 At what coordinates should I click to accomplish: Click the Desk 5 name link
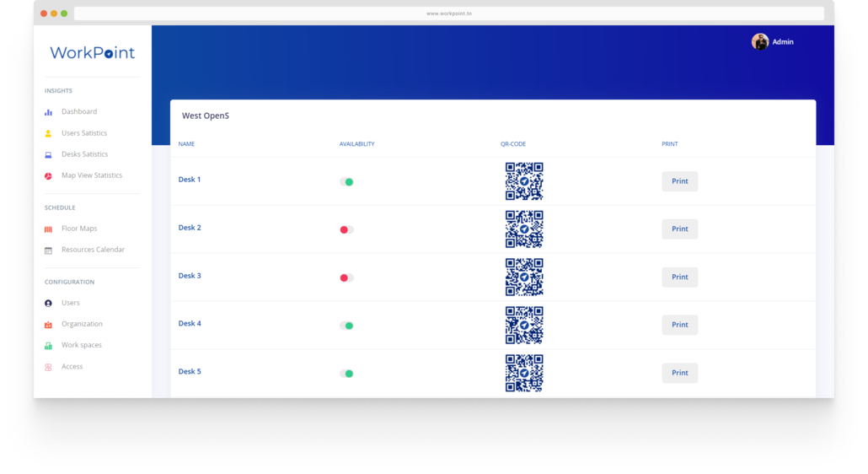[190, 372]
